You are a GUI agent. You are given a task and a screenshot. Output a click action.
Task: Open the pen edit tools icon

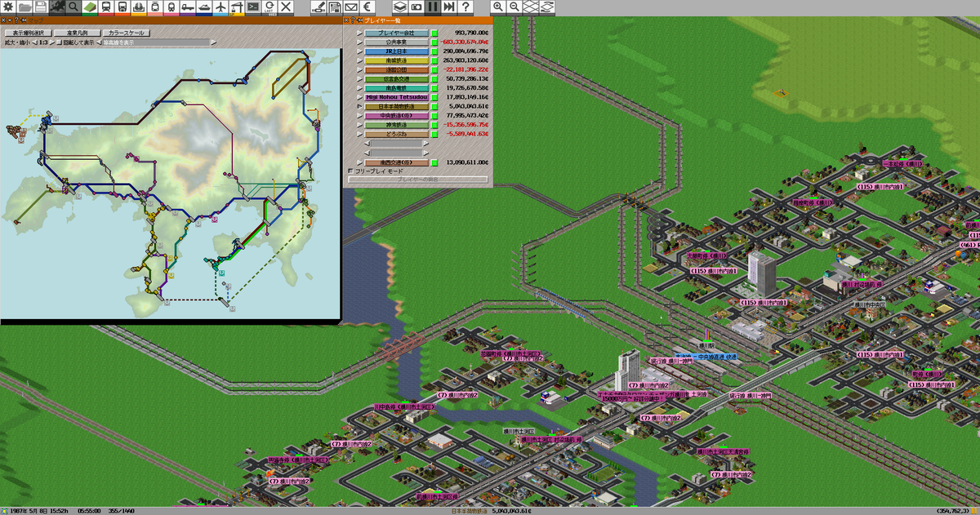(318, 8)
